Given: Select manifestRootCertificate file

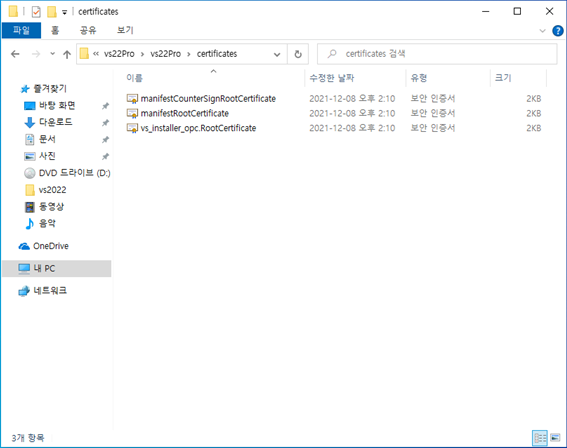Looking at the screenshot, I should 184,113.
